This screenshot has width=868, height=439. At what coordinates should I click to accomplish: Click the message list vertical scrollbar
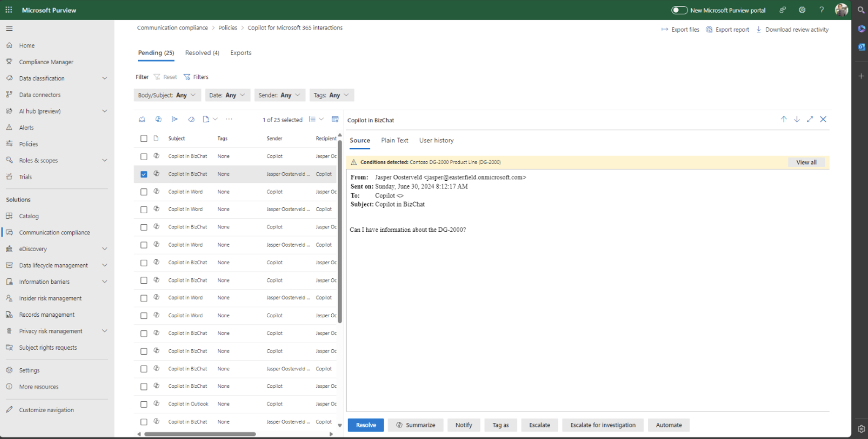340,231
